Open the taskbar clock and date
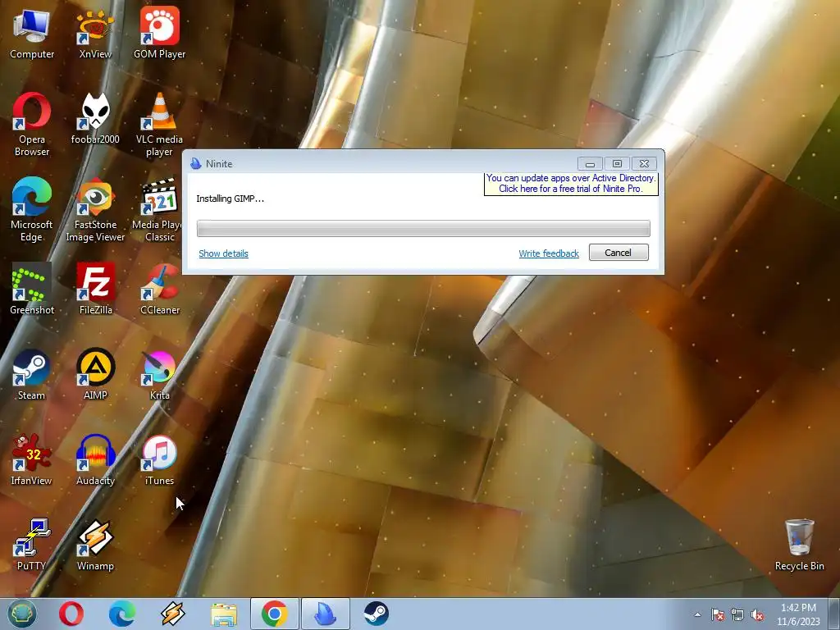Screen dimensions: 840x630 pyautogui.click(x=798, y=614)
